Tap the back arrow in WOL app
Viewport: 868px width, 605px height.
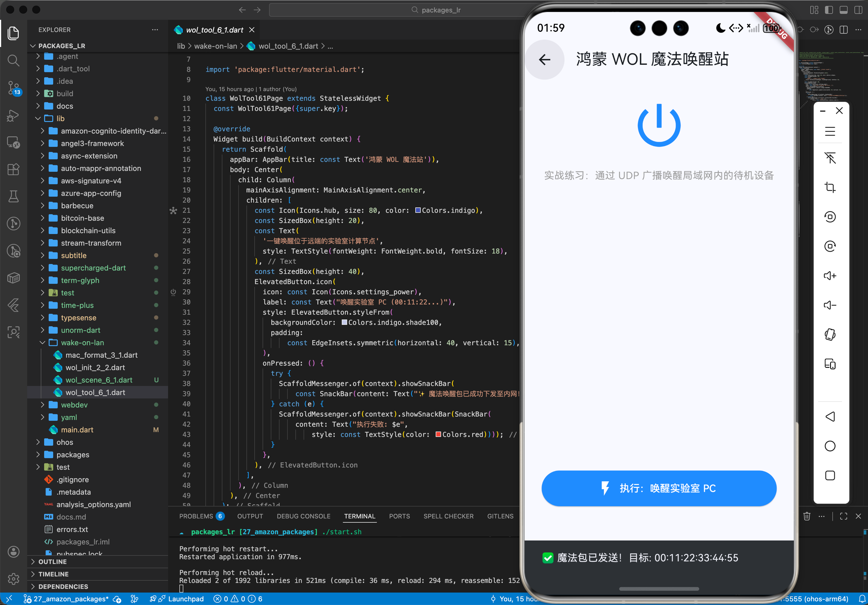[544, 59]
